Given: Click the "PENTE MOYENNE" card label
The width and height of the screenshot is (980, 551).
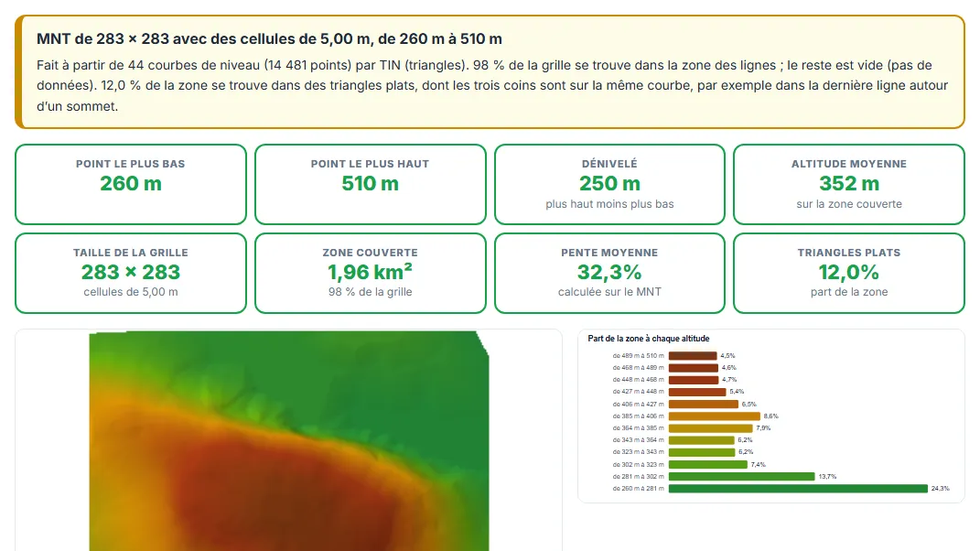Looking at the screenshot, I should 609,253.
